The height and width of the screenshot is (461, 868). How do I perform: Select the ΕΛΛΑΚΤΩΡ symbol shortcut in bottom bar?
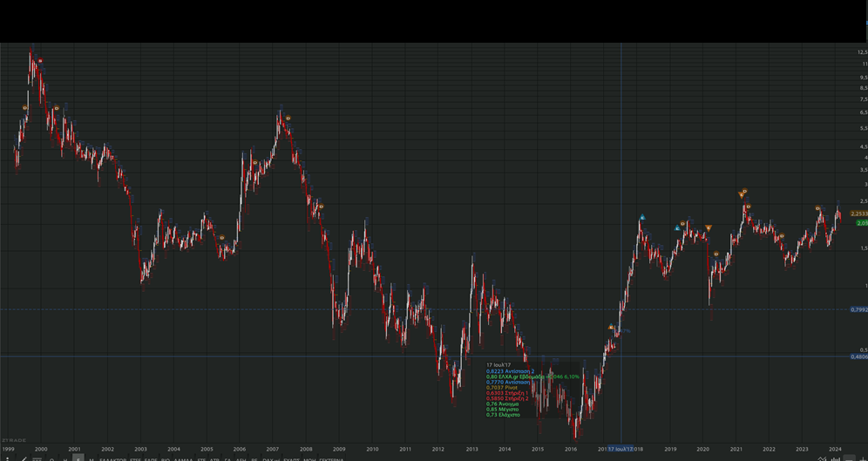[113, 459]
